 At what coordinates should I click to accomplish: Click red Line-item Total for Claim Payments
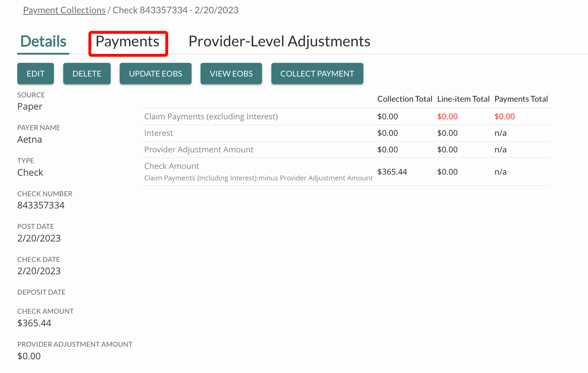point(447,116)
